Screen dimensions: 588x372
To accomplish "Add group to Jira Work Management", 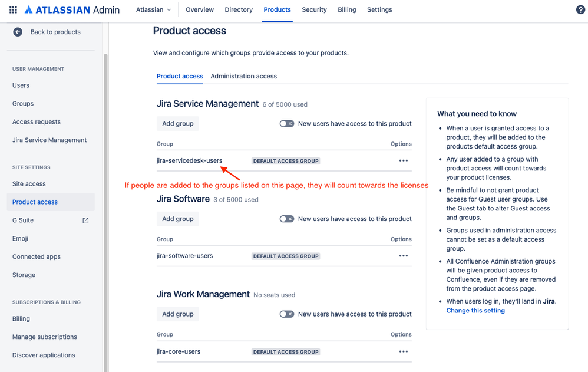I will 178,314.
